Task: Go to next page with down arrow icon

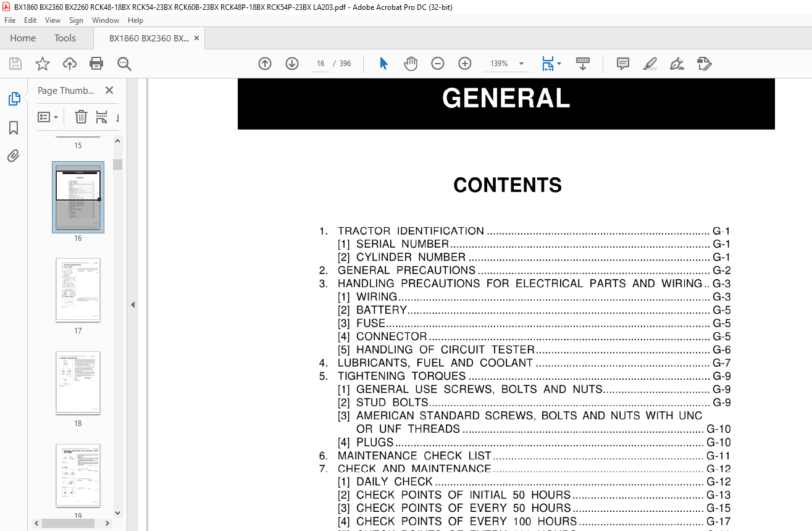Action: click(292, 64)
